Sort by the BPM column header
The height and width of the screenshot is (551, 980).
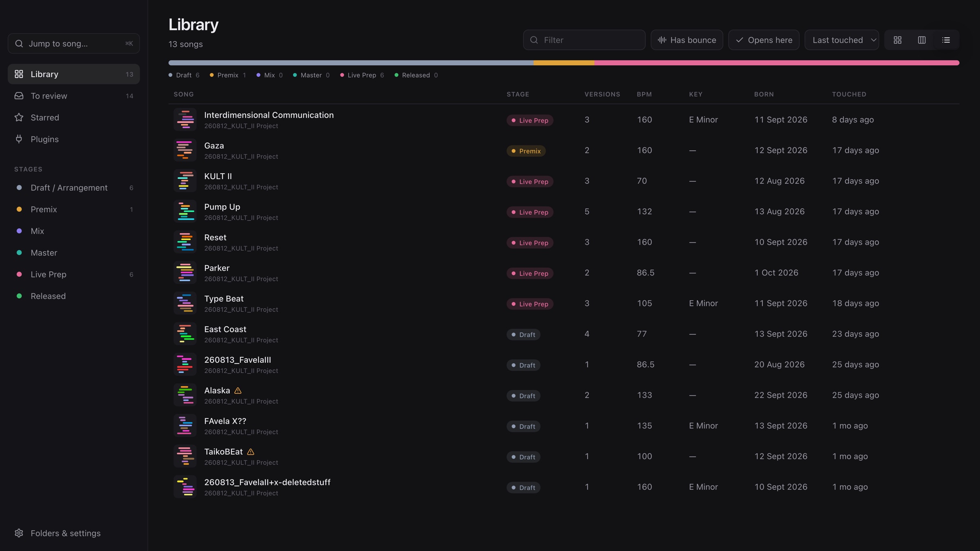(x=644, y=94)
